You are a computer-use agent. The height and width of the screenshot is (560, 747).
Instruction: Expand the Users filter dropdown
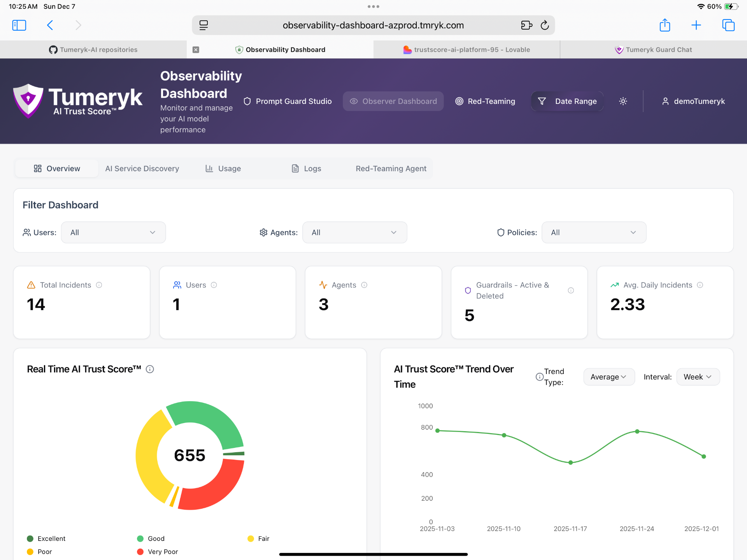click(x=113, y=232)
